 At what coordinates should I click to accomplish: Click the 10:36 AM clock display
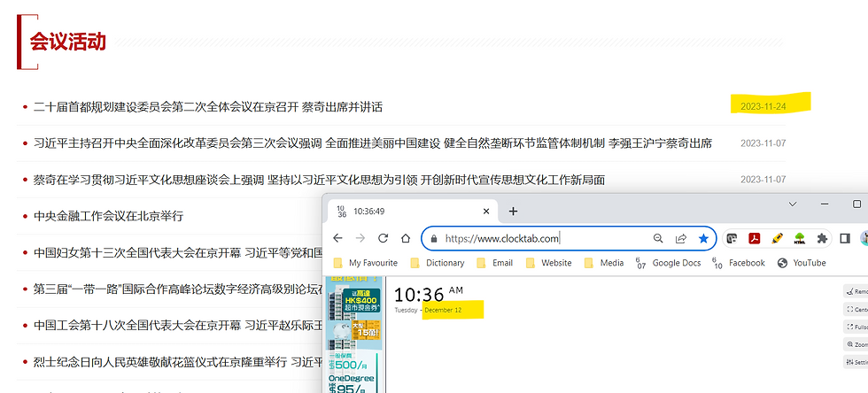(429, 294)
